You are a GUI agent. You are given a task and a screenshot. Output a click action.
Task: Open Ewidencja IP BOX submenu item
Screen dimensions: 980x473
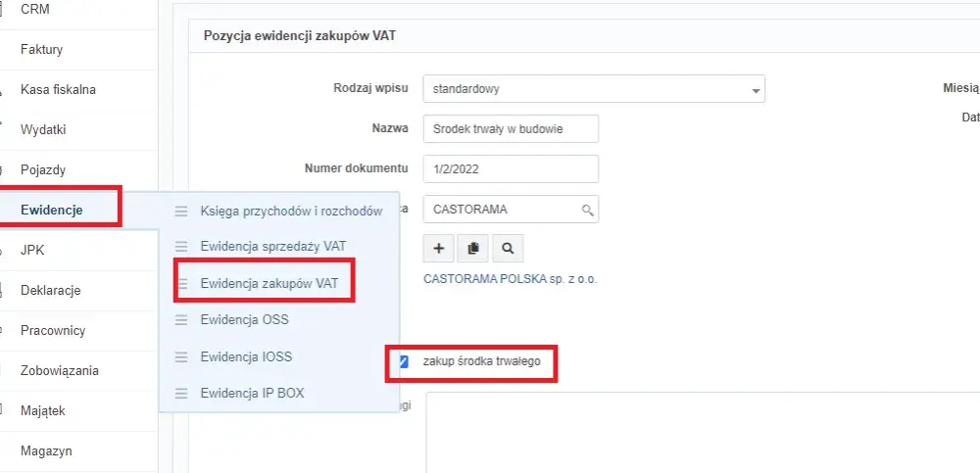coord(253,394)
